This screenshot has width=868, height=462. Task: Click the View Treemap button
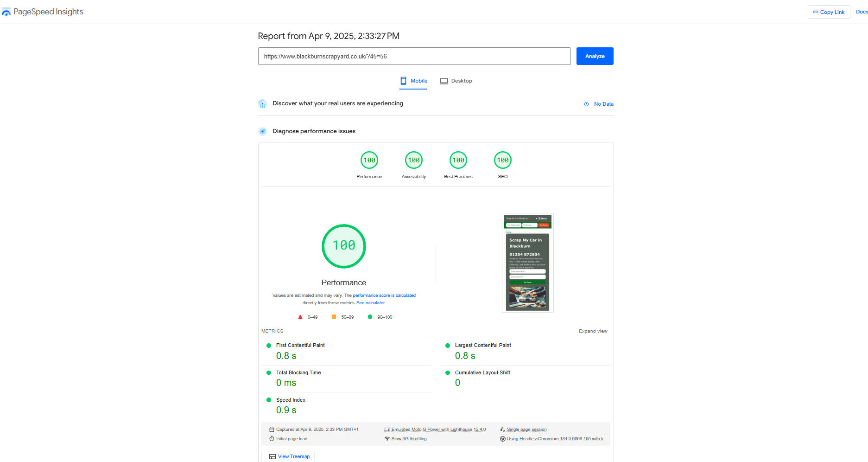pos(288,456)
